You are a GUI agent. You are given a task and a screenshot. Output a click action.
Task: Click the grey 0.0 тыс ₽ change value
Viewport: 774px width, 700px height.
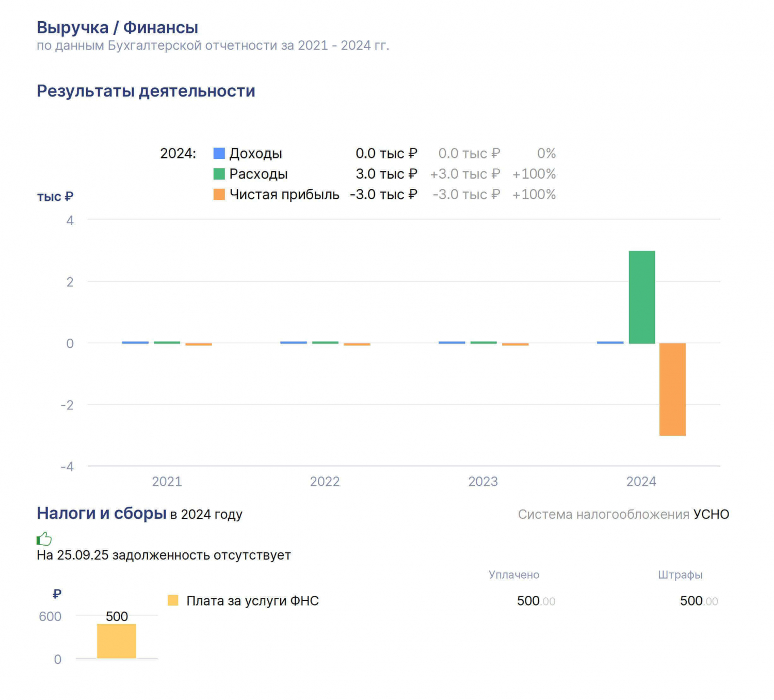[470, 153]
